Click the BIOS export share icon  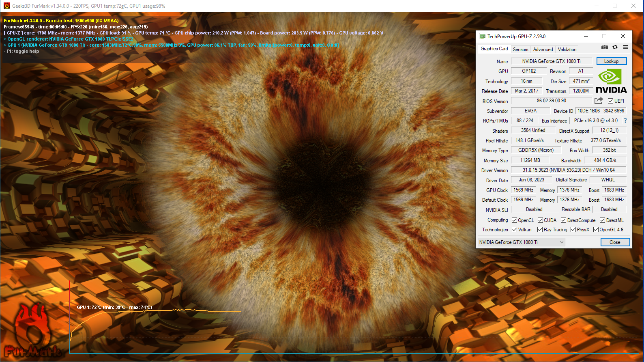point(599,101)
